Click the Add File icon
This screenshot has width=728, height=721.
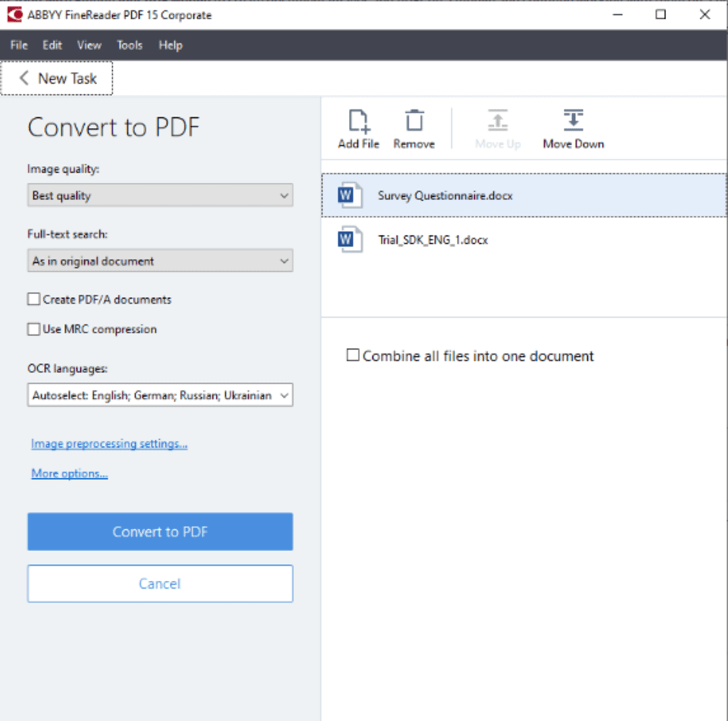click(359, 121)
